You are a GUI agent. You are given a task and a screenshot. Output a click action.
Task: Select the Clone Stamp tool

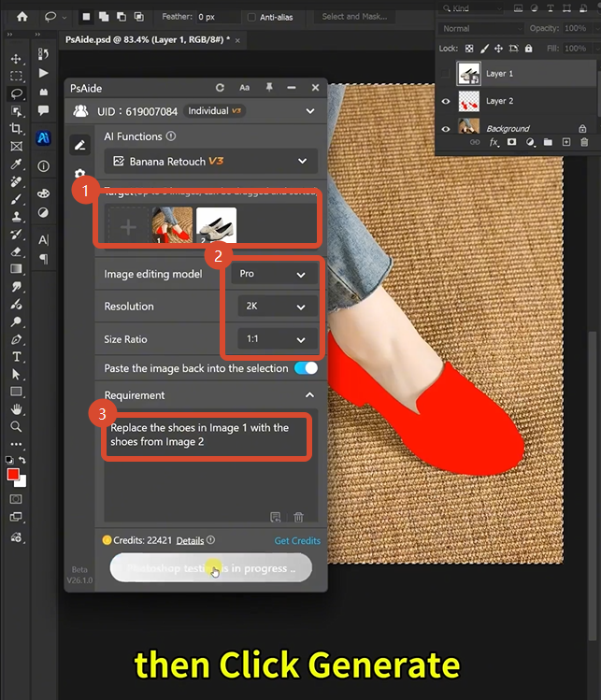click(x=16, y=217)
